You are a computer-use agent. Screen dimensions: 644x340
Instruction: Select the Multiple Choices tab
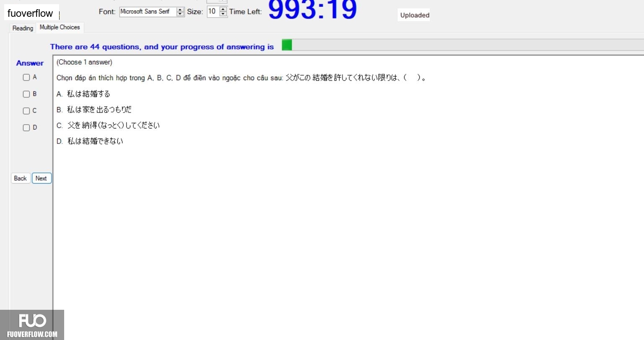(x=60, y=27)
